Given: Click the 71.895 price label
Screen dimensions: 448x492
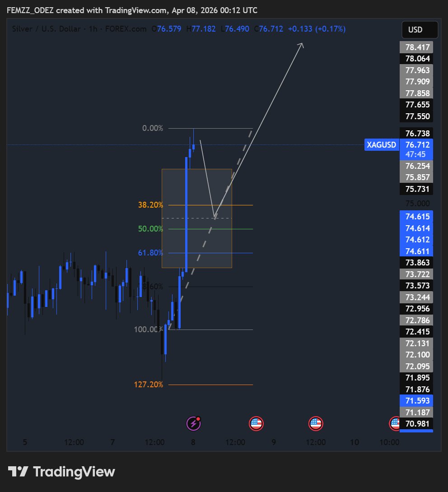Looking at the screenshot, I should click(416, 377).
